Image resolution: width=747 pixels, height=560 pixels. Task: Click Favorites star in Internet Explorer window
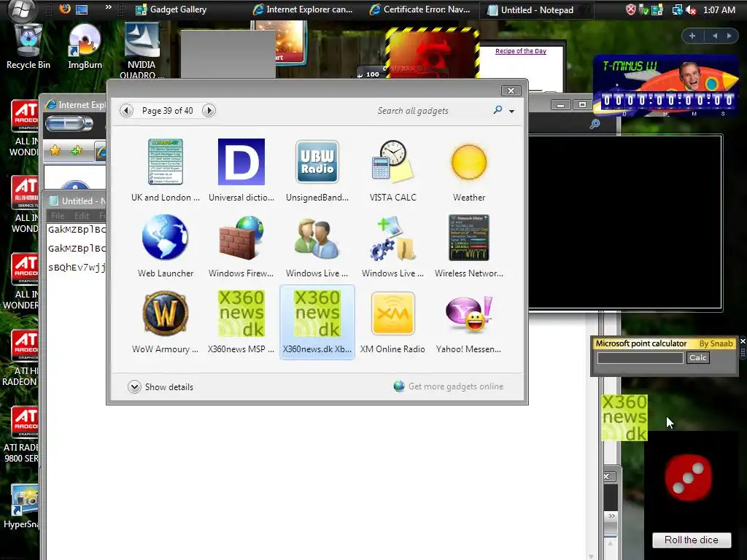pyautogui.click(x=55, y=151)
